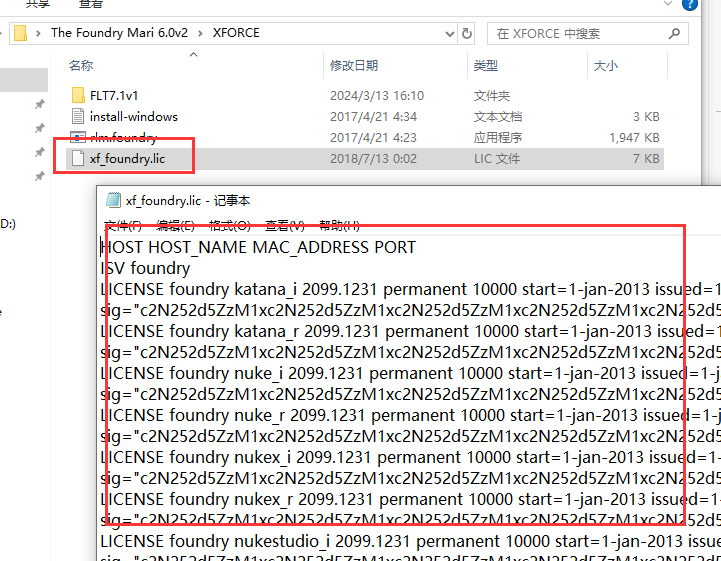This screenshot has height=561, width=721.
Task: Click the date 2017/4/21 4:34
Action: point(373,116)
